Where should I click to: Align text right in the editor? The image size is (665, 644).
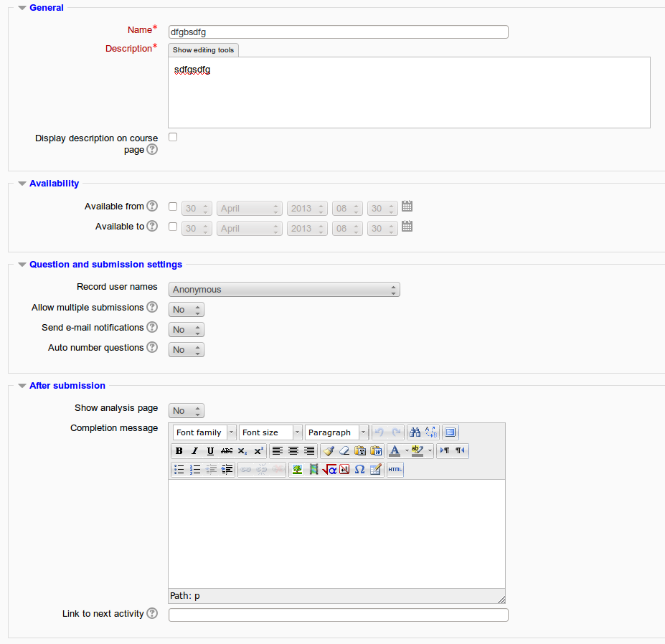click(309, 450)
